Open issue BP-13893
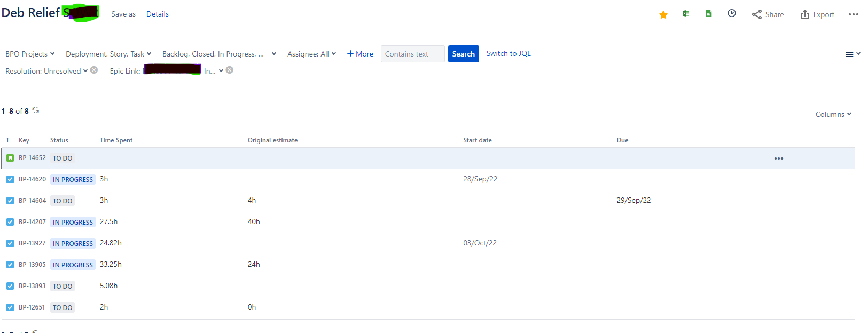868x333 pixels. [x=32, y=286]
